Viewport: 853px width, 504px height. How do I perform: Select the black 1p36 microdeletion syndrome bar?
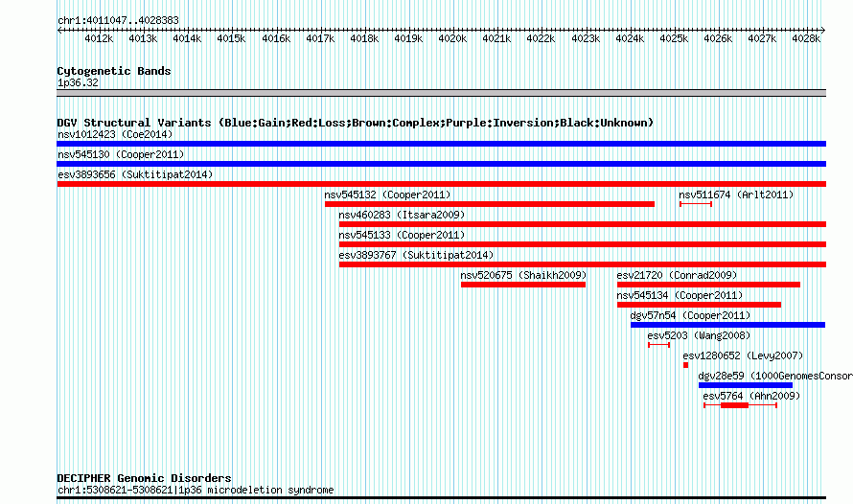click(x=441, y=498)
